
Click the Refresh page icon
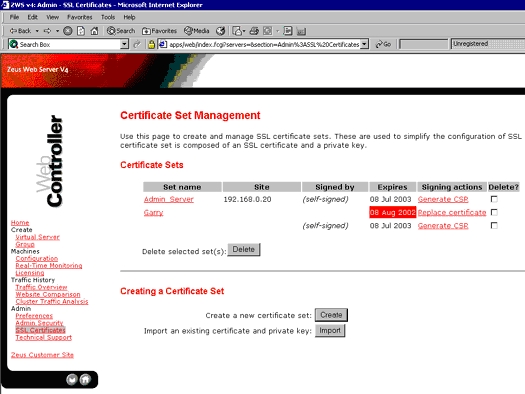pyautogui.click(x=81, y=31)
